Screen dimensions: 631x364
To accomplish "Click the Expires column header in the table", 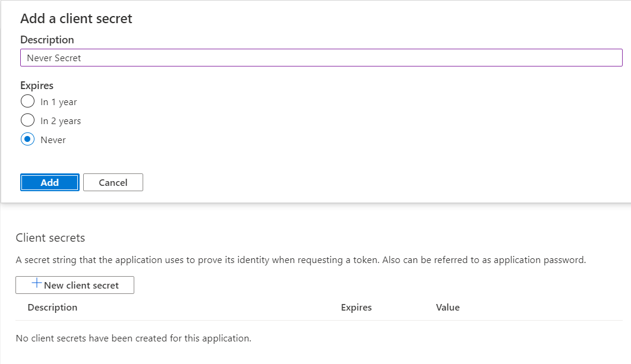I will pyautogui.click(x=356, y=308).
